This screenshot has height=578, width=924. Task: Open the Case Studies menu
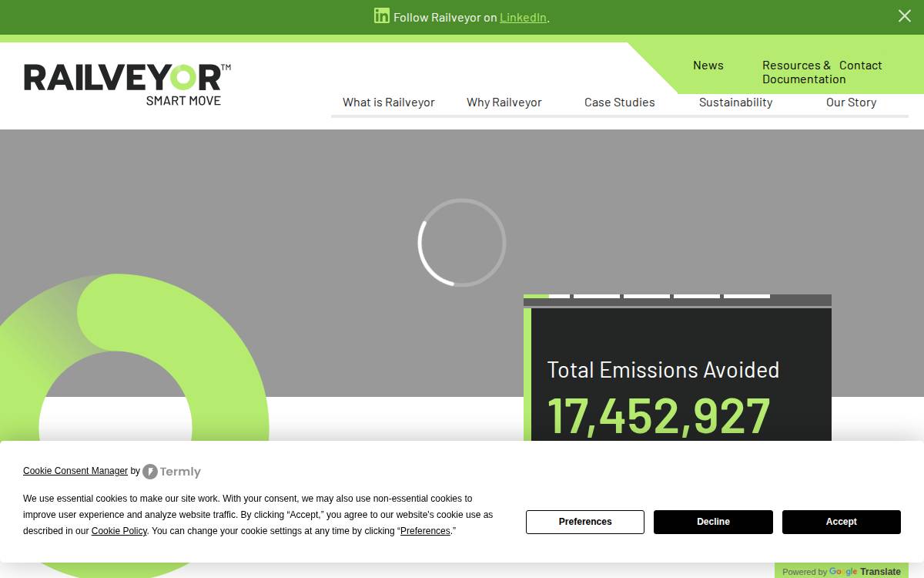620,102
